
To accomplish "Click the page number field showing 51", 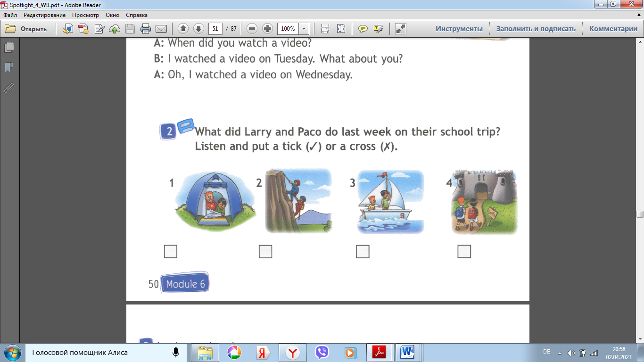I will tap(215, 29).
